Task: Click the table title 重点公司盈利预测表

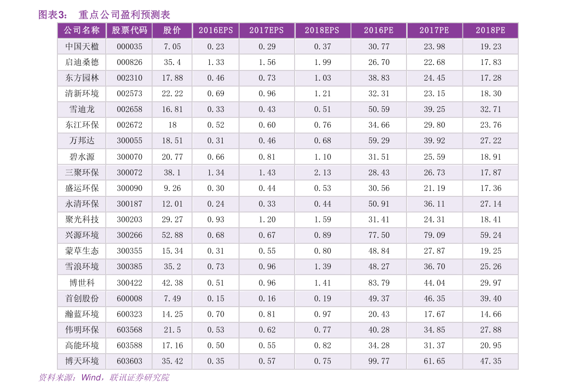Action: pos(124,15)
